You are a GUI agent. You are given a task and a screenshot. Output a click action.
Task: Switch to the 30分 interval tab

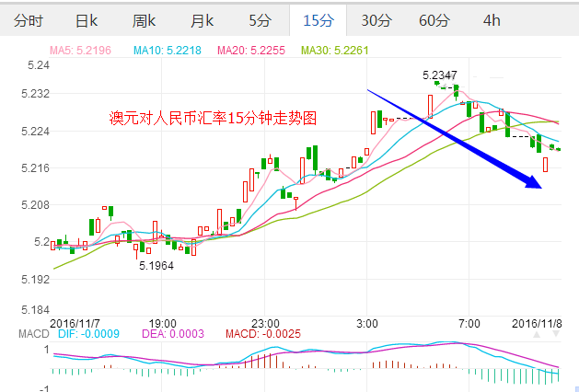(x=376, y=19)
